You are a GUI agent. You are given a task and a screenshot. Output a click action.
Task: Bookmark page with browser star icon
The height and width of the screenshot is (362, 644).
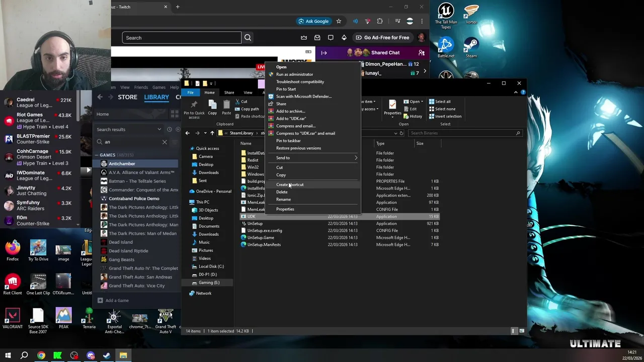click(x=339, y=21)
